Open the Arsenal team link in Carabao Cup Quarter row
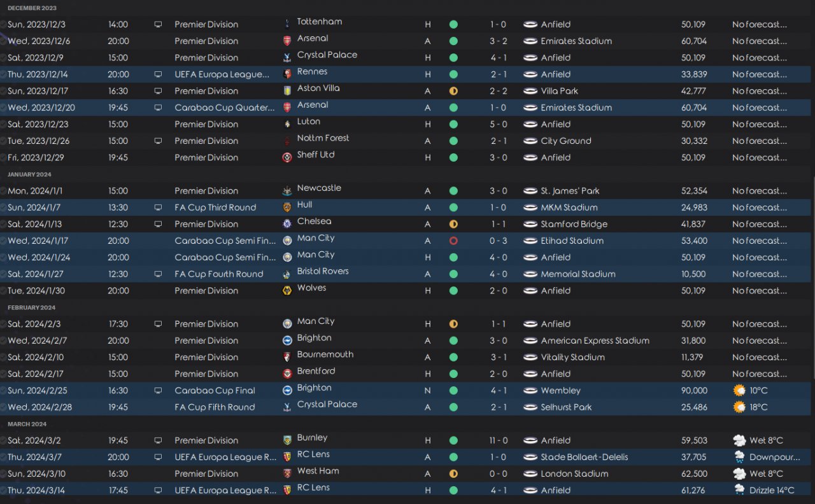This screenshot has width=815, height=504. tap(313, 105)
